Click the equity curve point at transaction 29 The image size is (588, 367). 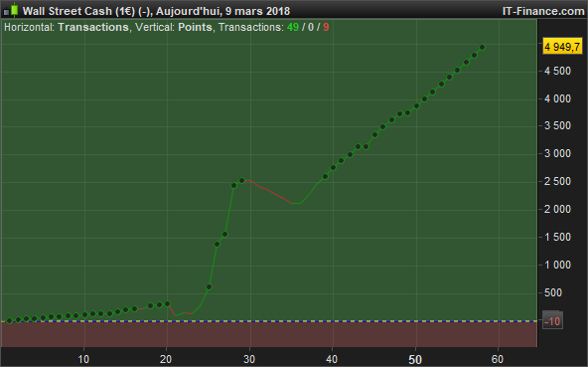coord(242,181)
